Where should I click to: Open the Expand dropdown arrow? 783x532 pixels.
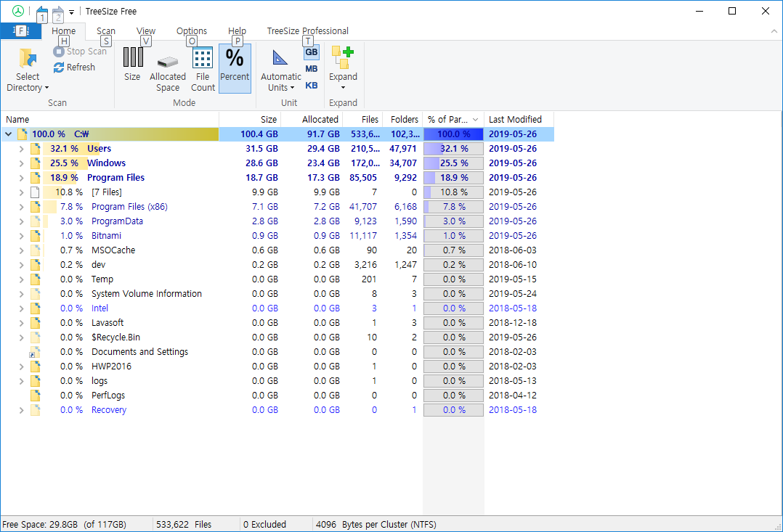coord(343,88)
